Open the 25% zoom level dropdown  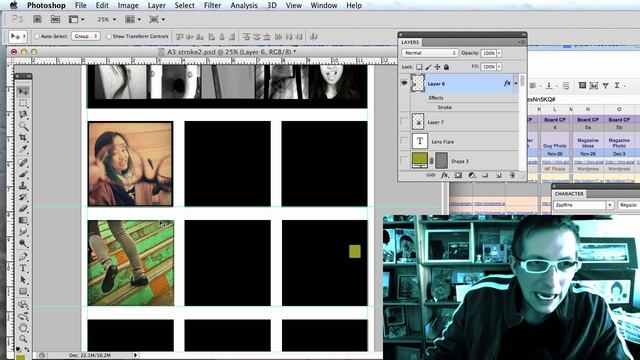pos(107,19)
